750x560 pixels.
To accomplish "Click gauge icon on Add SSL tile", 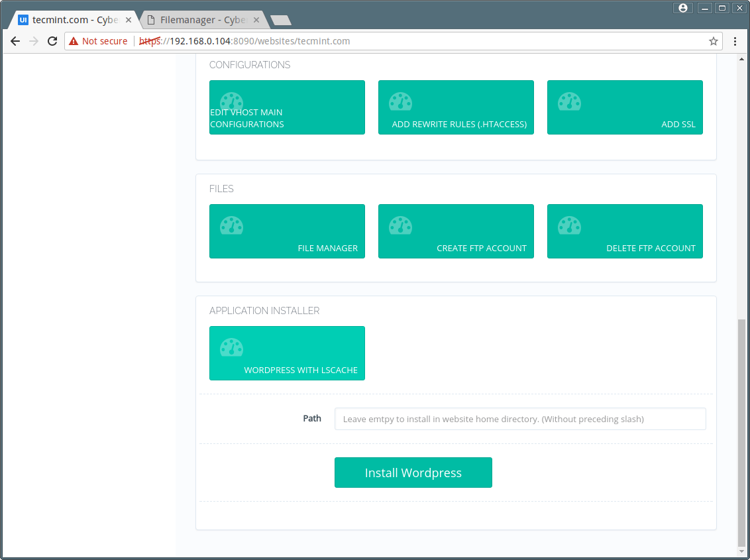I will coord(569,102).
